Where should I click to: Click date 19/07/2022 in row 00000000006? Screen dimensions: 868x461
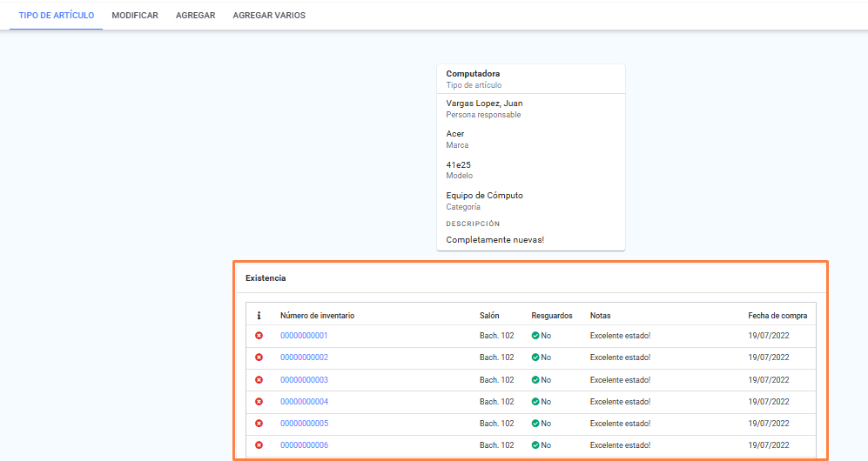pos(769,445)
